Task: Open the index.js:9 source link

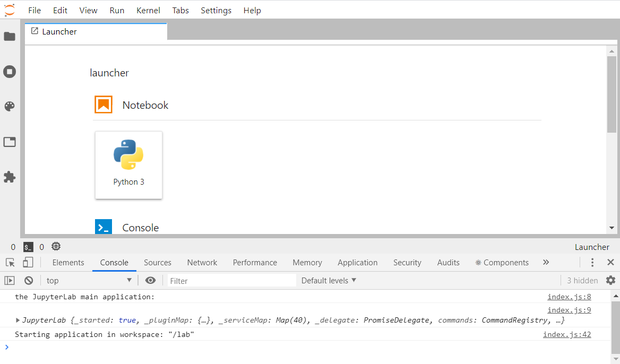Action: [569, 310]
